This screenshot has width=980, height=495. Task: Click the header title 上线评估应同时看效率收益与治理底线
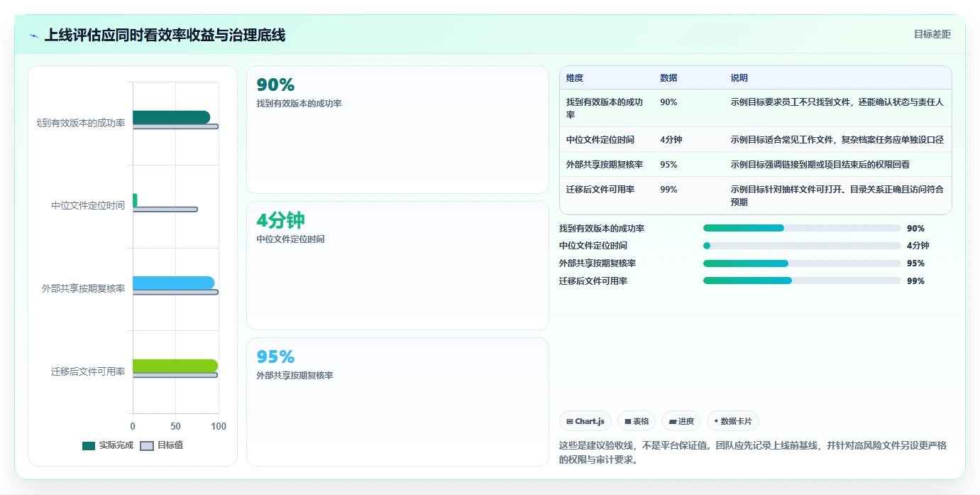(165, 35)
